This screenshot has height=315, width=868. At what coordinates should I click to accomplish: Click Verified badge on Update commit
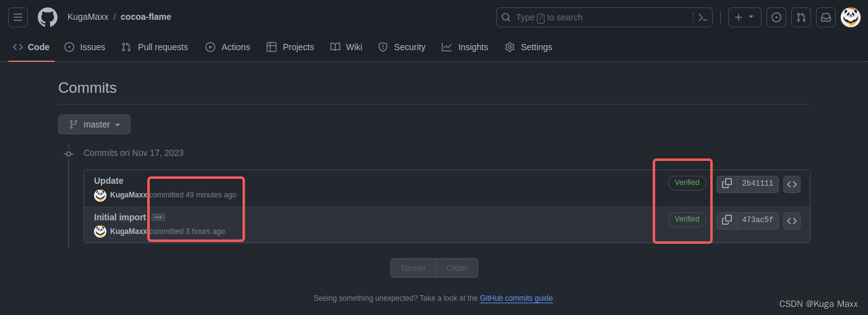(x=687, y=183)
